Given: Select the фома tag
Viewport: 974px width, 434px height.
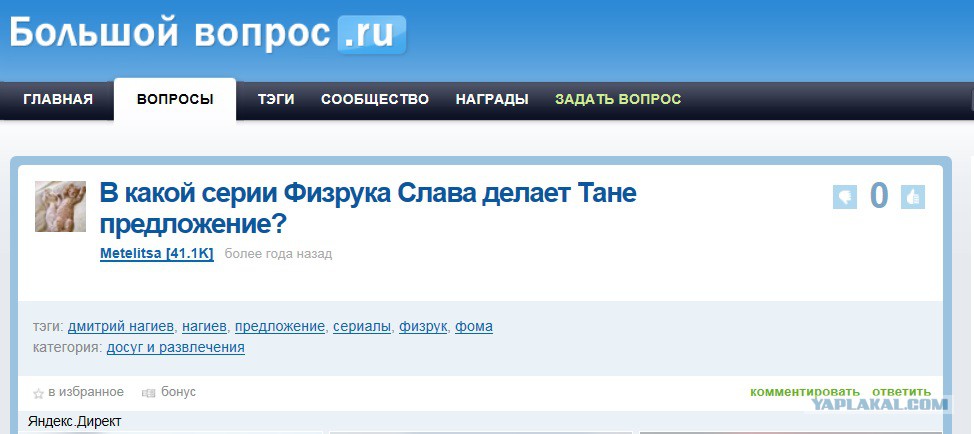Looking at the screenshot, I should (474, 327).
